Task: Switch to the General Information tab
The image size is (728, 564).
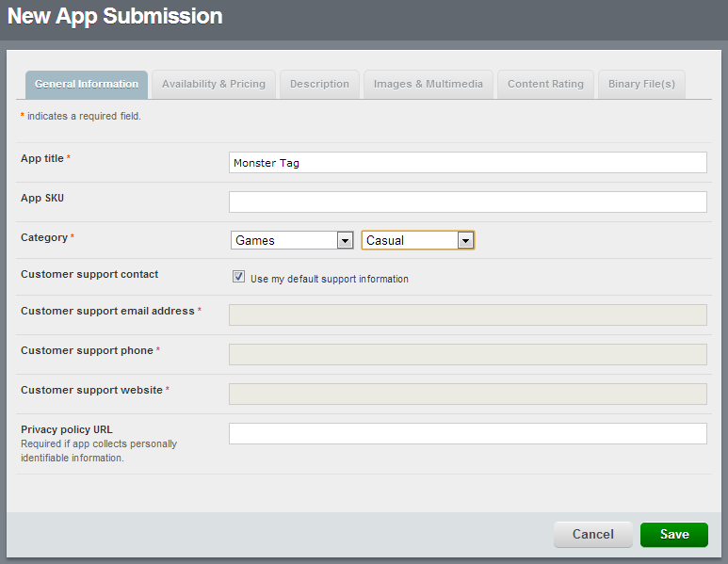Action: click(x=87, y=84)
